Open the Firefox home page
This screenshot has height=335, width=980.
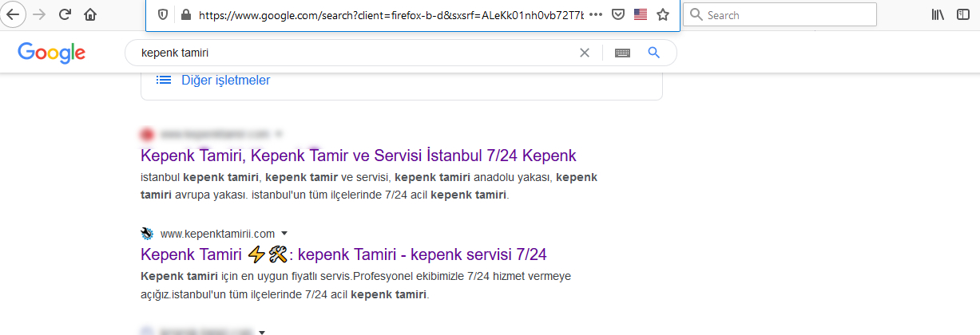point(90,14)
